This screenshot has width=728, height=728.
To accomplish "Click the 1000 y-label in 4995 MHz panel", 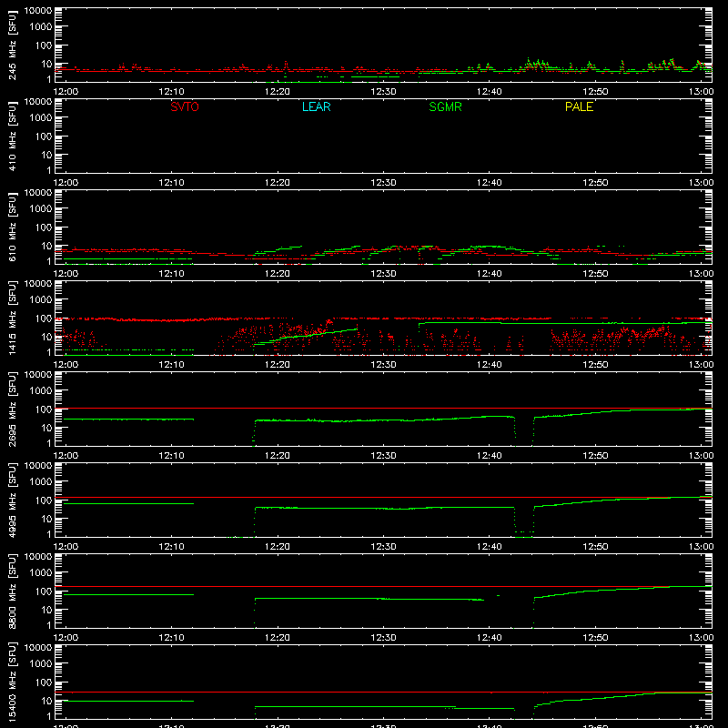I will [41, 482].
